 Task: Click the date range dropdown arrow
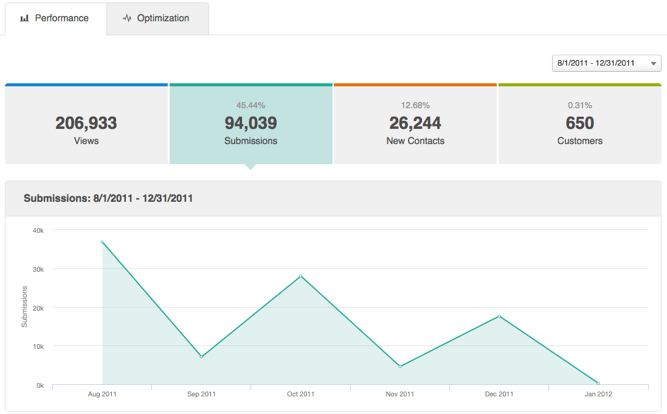coord(654,64)
